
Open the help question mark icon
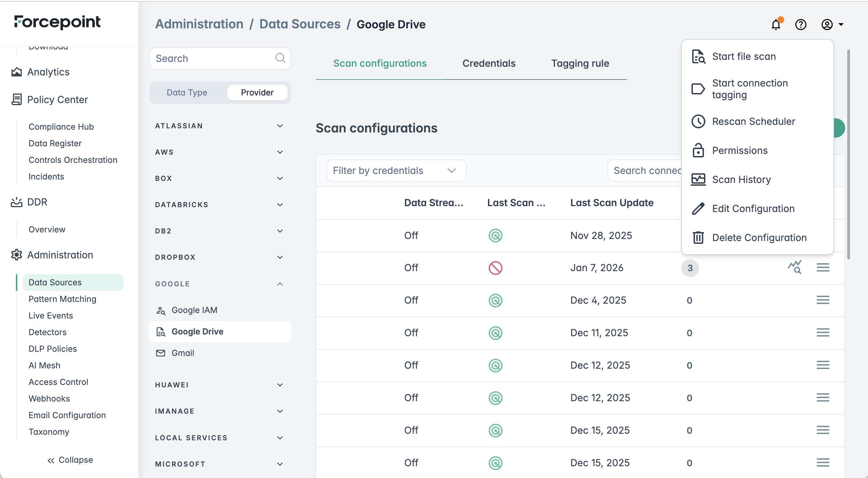801,25
